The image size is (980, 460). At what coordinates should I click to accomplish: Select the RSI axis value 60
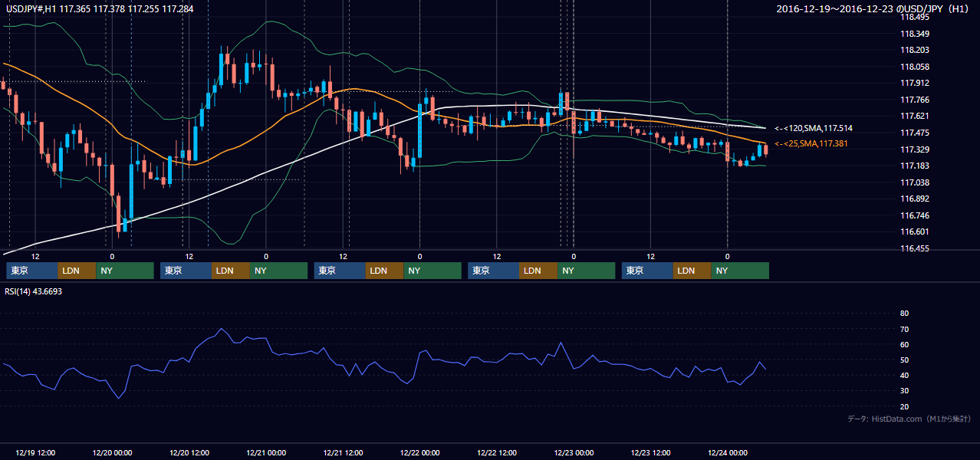pos(904,344)
